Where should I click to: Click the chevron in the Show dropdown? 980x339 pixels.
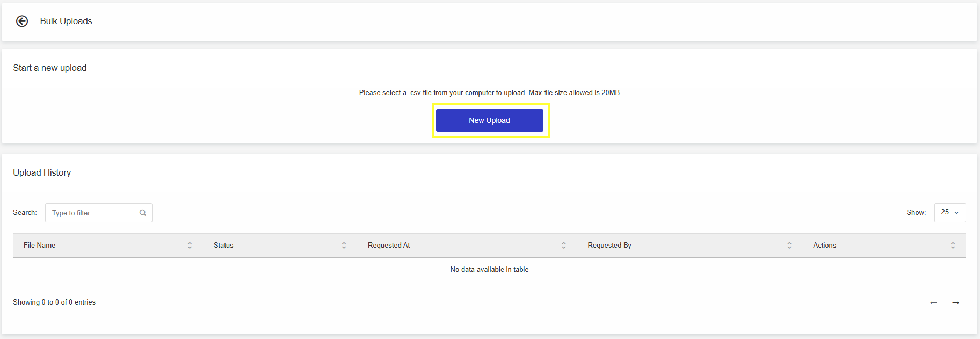pyautogui.click(x=956, y=213)
